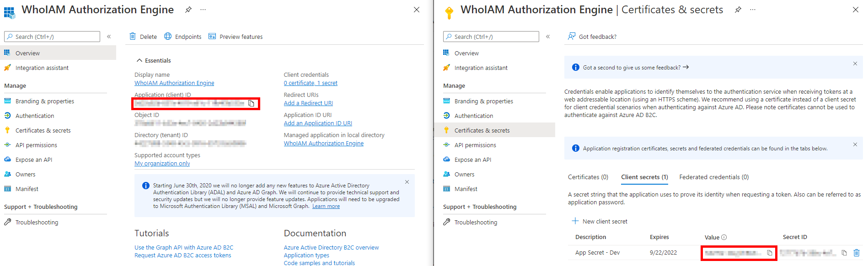The image size is (868, 266).
Task: Focus the search box in right blade
Action: [491, 37]
